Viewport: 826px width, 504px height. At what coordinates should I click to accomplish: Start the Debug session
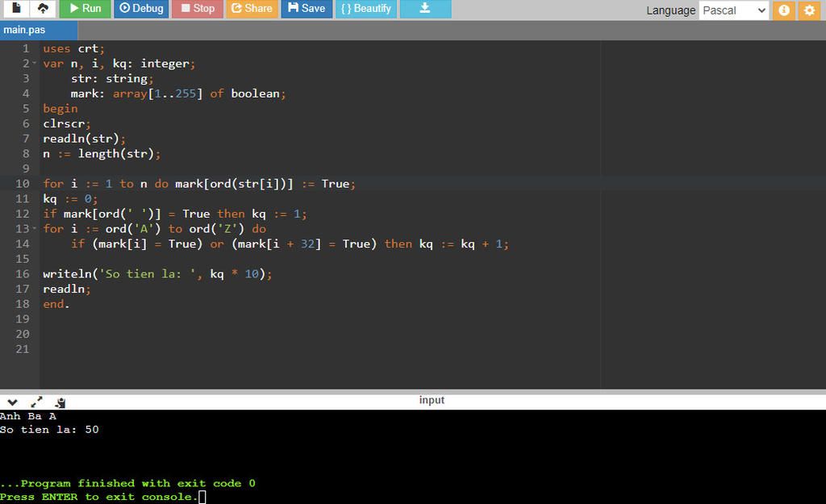click(x=141, y=8)
